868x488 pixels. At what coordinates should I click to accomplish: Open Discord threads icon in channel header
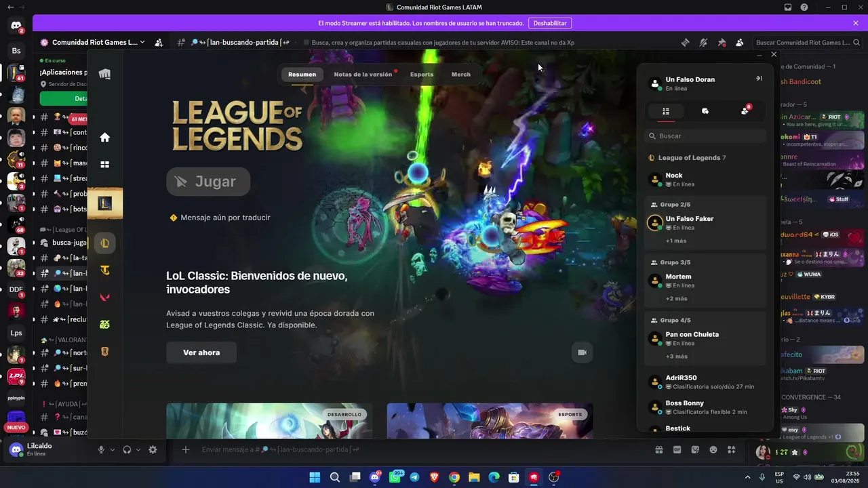point(685,42)
